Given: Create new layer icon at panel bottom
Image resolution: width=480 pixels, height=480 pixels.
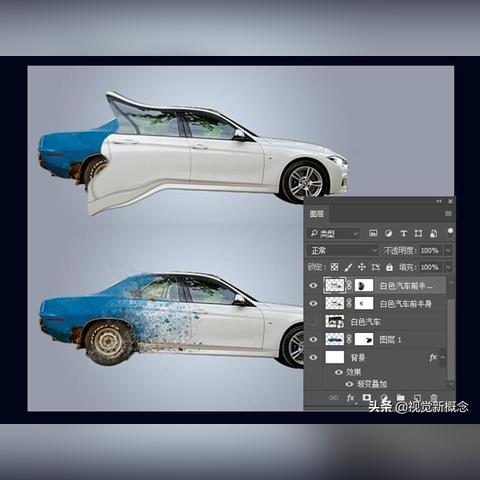Looking at the screenshot, I should coord(417,397).
